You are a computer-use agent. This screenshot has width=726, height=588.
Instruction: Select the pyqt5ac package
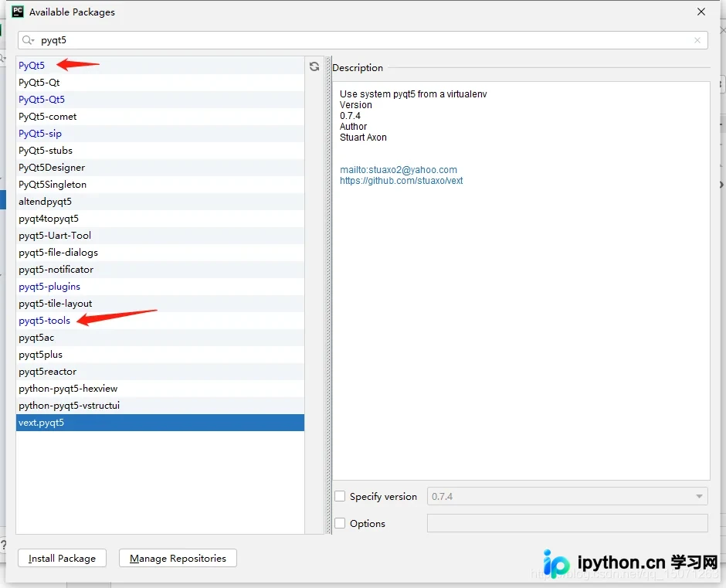coord(160,338)
